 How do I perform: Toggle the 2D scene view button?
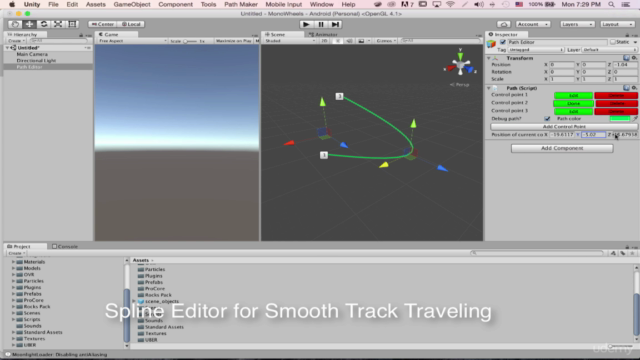(x=324, y=41)
